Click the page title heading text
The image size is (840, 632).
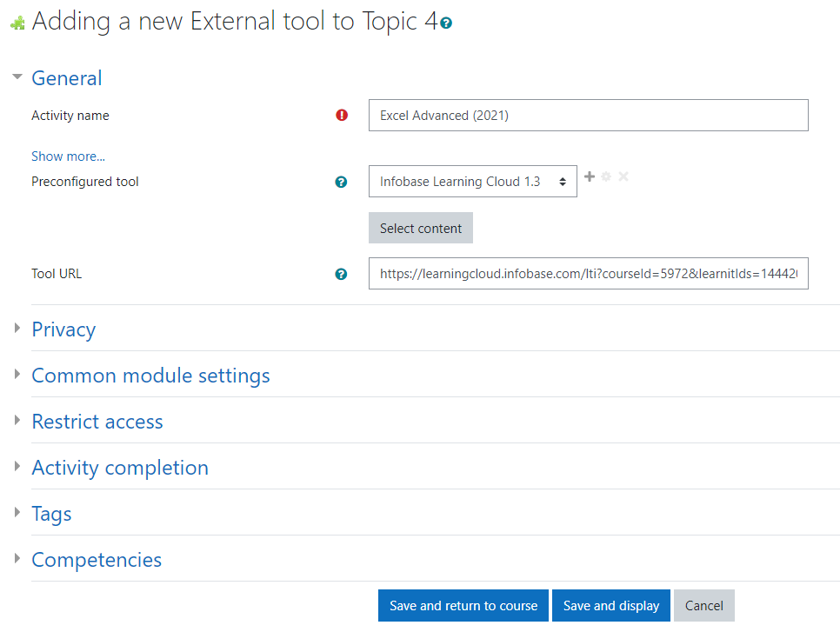click(235, 22)
